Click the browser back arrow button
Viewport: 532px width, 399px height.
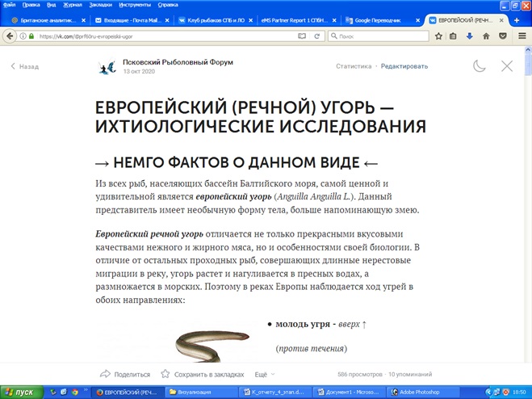(9, 36)
